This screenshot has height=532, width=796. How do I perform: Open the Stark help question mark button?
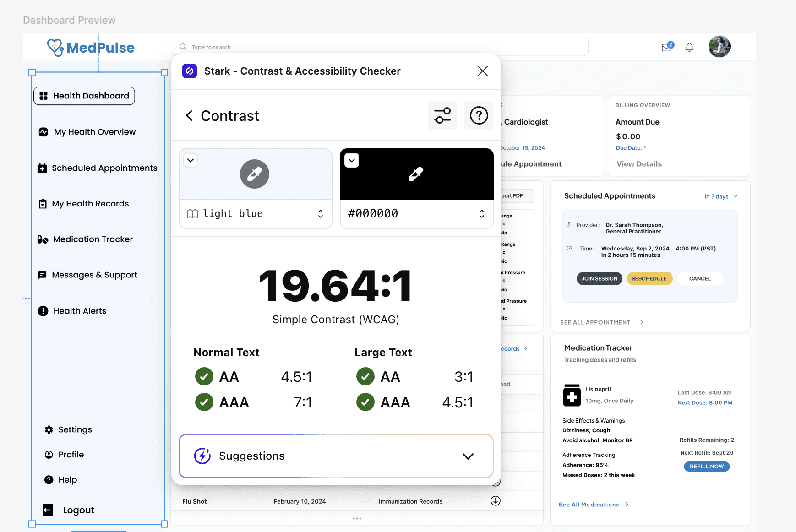click(479, 115)
